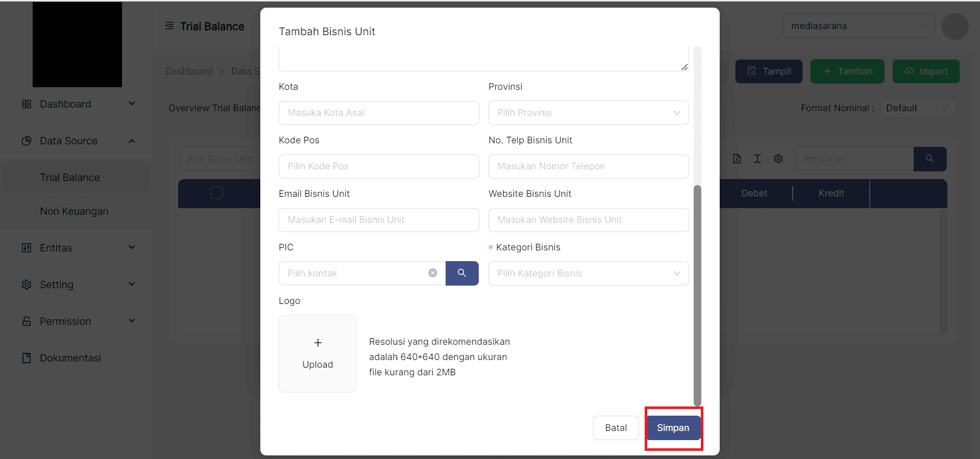This screenshot has width=980, height=459.
Task: Open Non Keuangan in the sidebar
Action: [x=74, y=211]
